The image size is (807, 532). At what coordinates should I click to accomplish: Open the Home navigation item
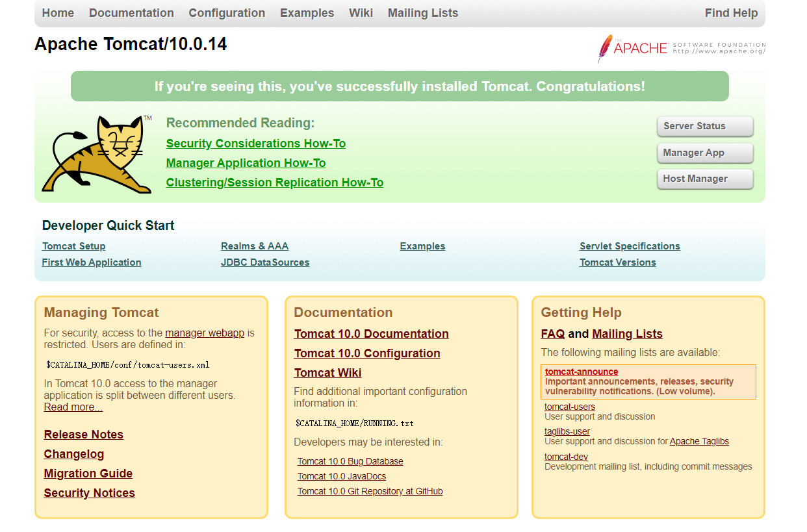58,13
